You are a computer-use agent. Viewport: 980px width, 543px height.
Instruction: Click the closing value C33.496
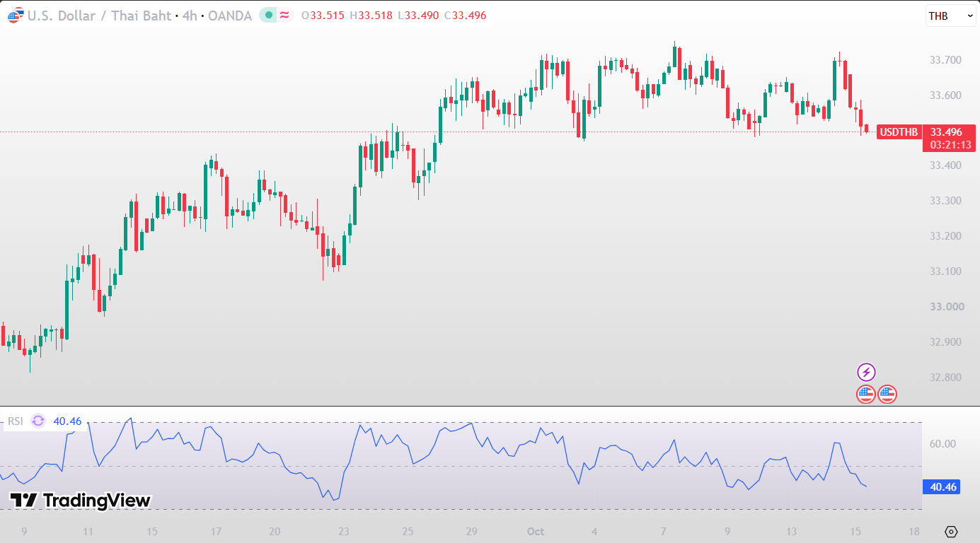pos(465,16)
